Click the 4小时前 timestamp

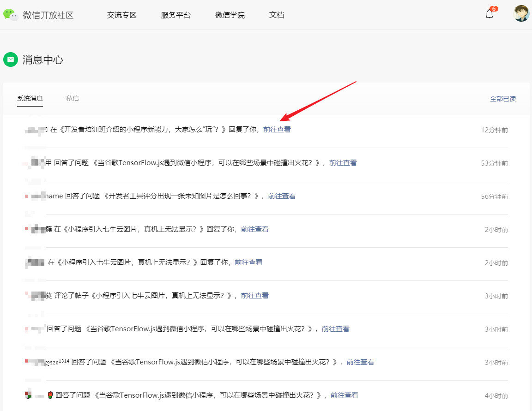tap(496, 396)
